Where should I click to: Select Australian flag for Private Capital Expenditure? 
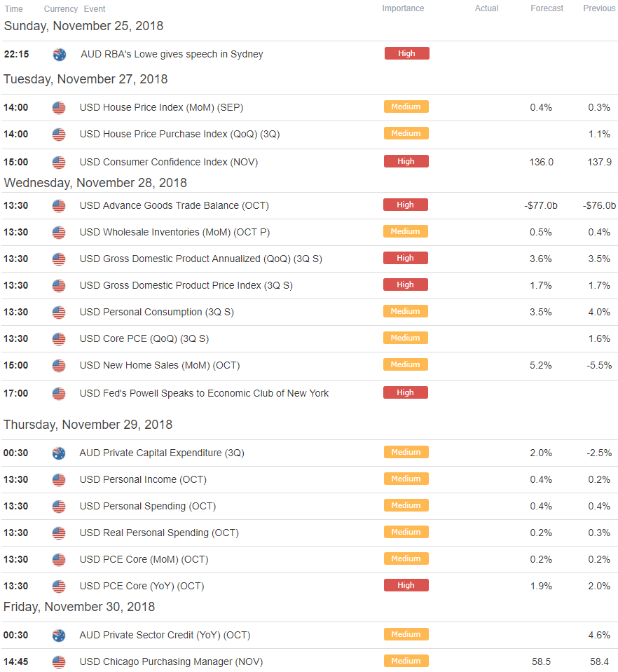[x=59, y=453]
